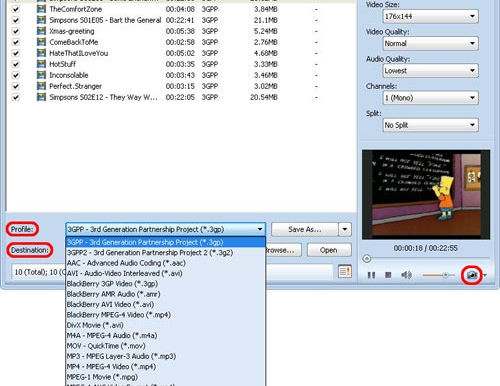The height and width of the screenshot is (386, 500).
Task: Uncheck the HateThatILoveYou checkbox
Action: [16, 53]
